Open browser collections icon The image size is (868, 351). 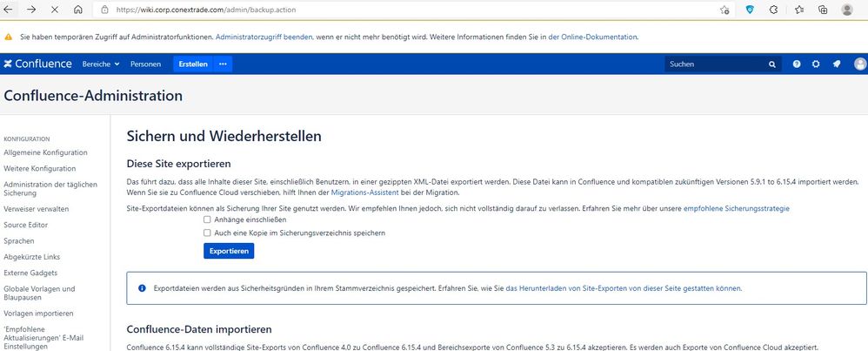[823, 10]
